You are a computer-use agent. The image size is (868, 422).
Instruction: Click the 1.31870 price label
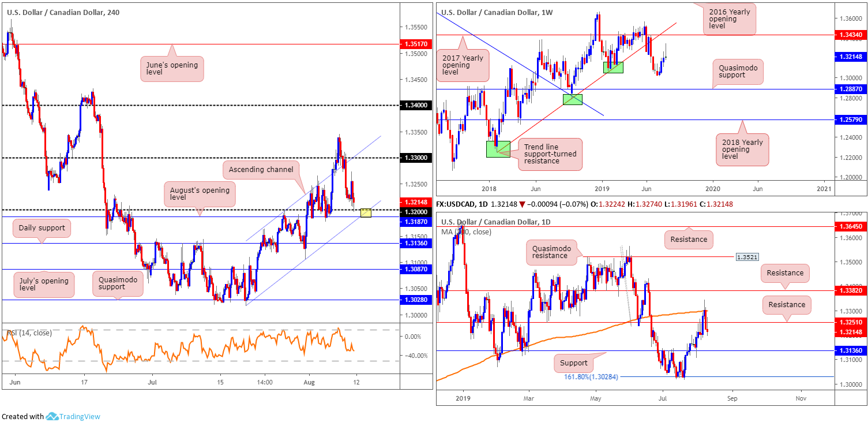point(415,221)
